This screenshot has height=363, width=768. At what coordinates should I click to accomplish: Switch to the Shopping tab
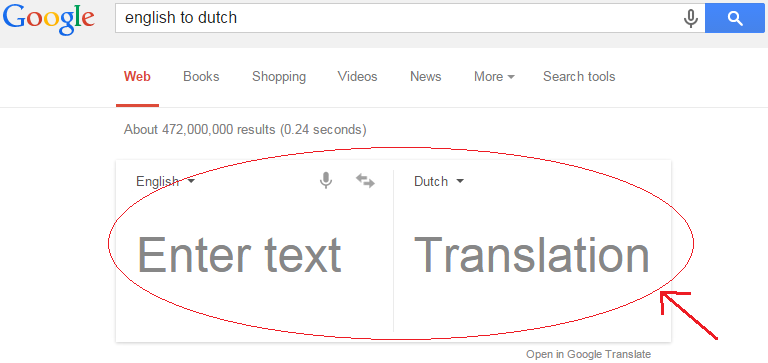pos(279,77)
